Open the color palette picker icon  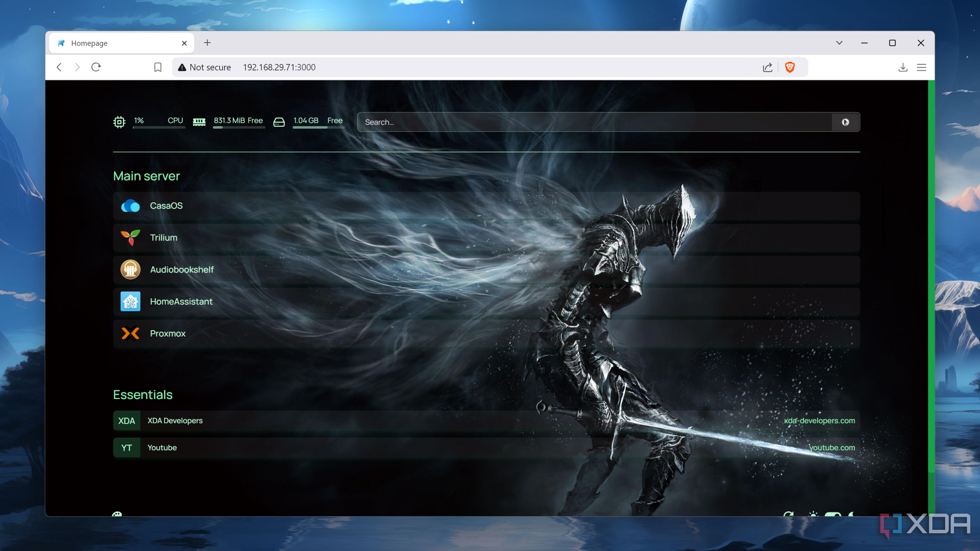click(117, 515)
